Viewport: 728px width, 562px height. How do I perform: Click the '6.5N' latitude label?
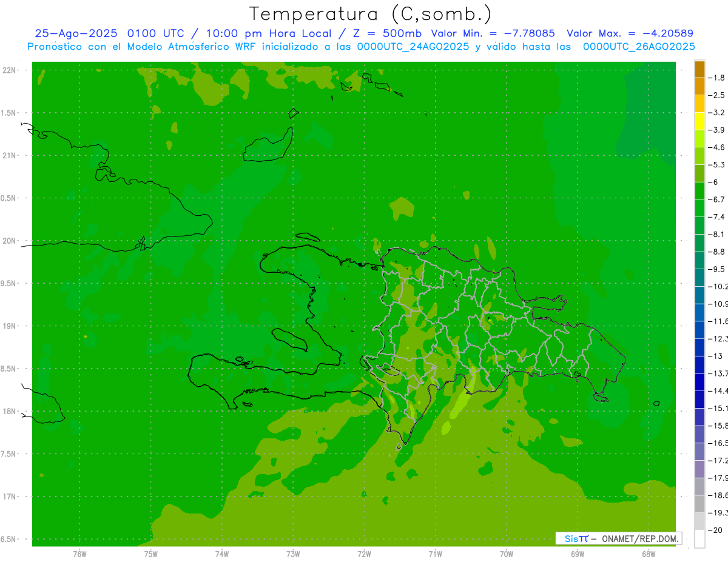pos(9,539)
